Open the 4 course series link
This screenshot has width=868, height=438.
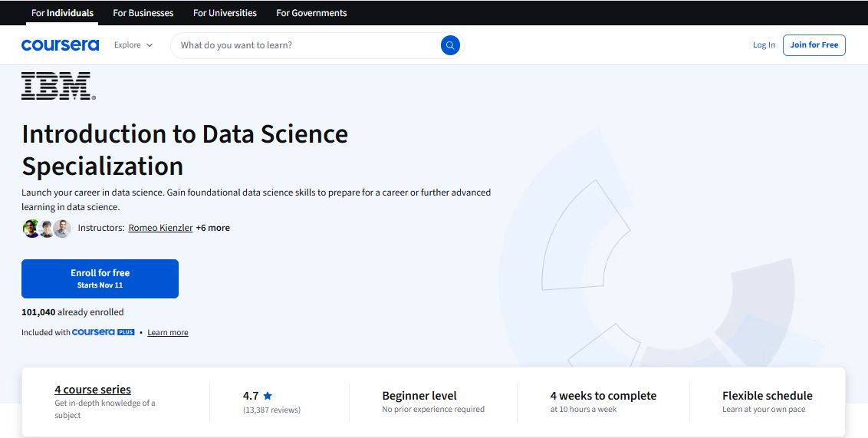tap(93, 389)
